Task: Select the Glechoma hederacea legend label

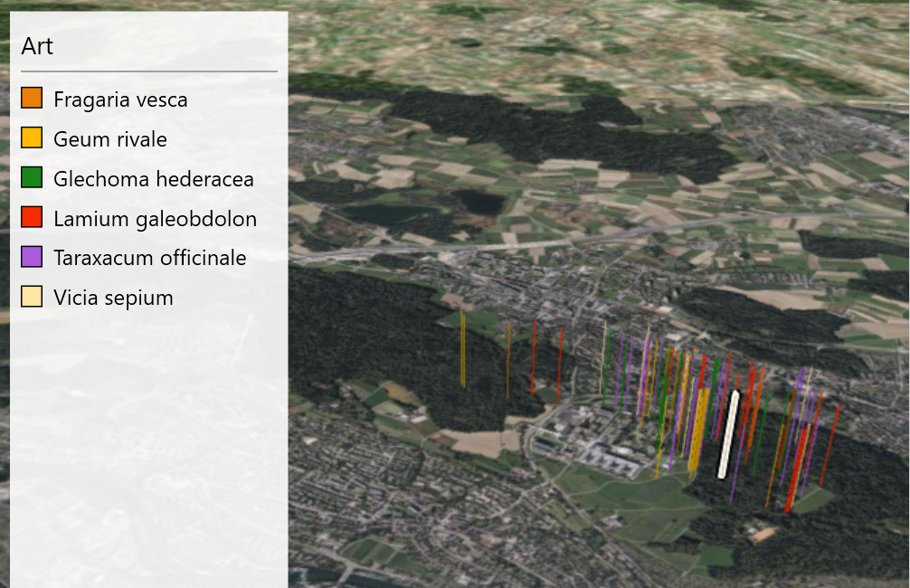Action: (154, 179)
